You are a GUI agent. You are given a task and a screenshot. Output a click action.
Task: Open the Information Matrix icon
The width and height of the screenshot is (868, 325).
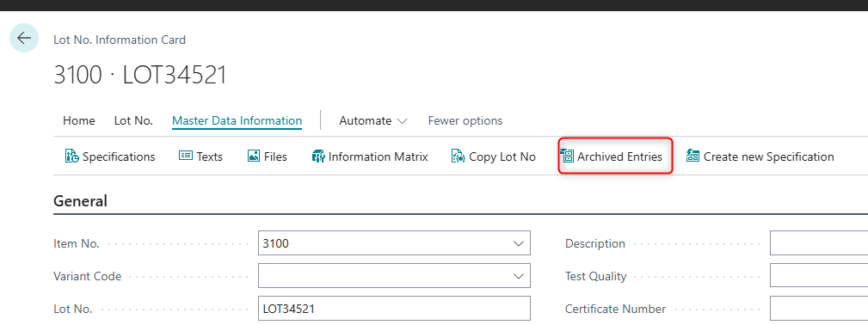318,156
